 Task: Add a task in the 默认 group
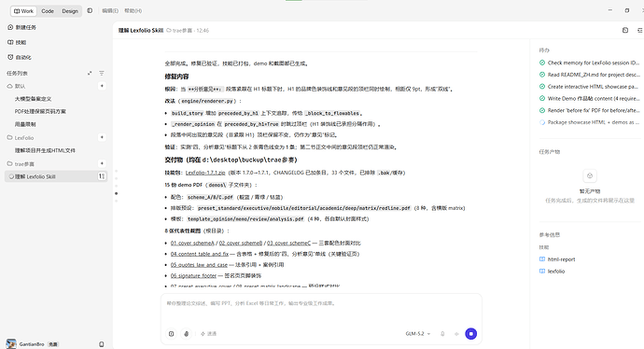(102, 86)
